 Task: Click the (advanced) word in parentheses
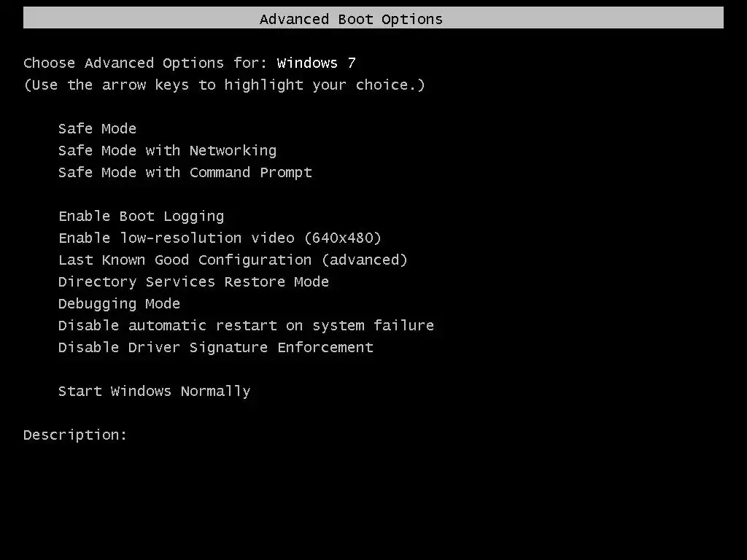coord(364,260)
